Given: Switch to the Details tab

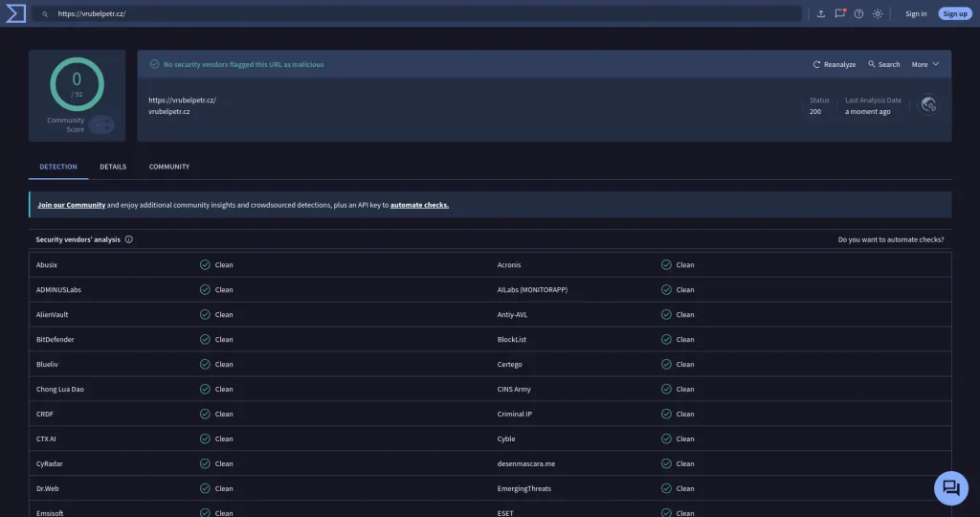Looking at the screenshot, I should coord(113,167).
